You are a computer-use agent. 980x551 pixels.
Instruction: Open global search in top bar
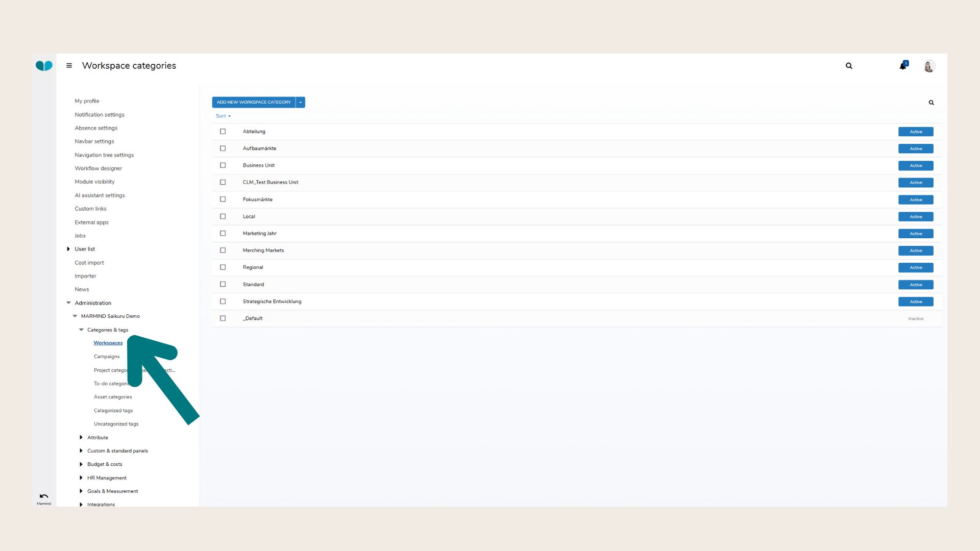coord(849,66)
